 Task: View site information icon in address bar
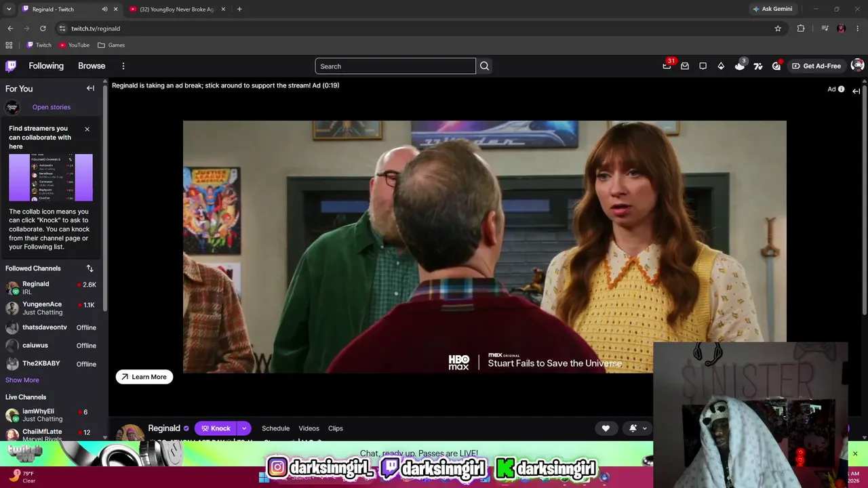tap(62, 28)
